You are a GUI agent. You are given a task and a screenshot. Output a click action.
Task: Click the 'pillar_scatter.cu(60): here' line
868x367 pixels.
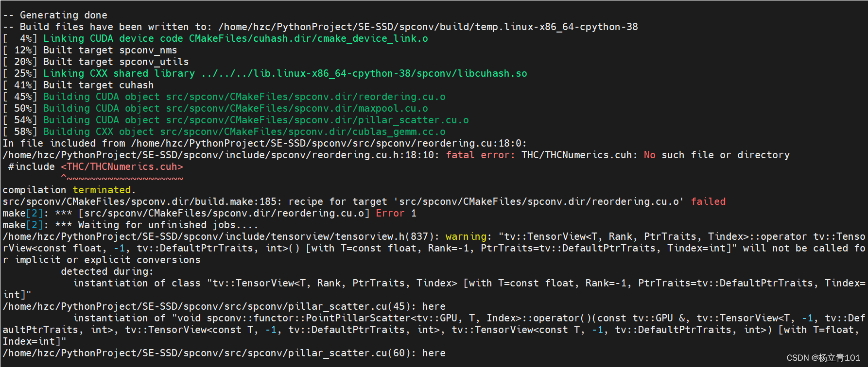point(224,353)
